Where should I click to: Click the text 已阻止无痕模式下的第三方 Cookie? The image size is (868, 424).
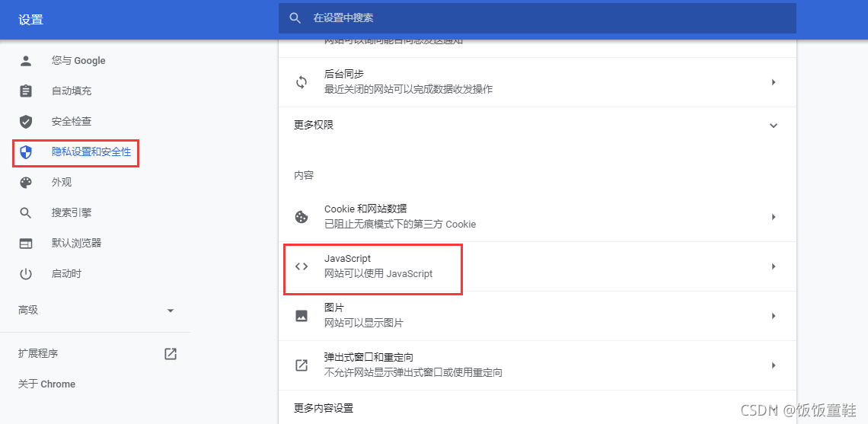tap(400, 224)
